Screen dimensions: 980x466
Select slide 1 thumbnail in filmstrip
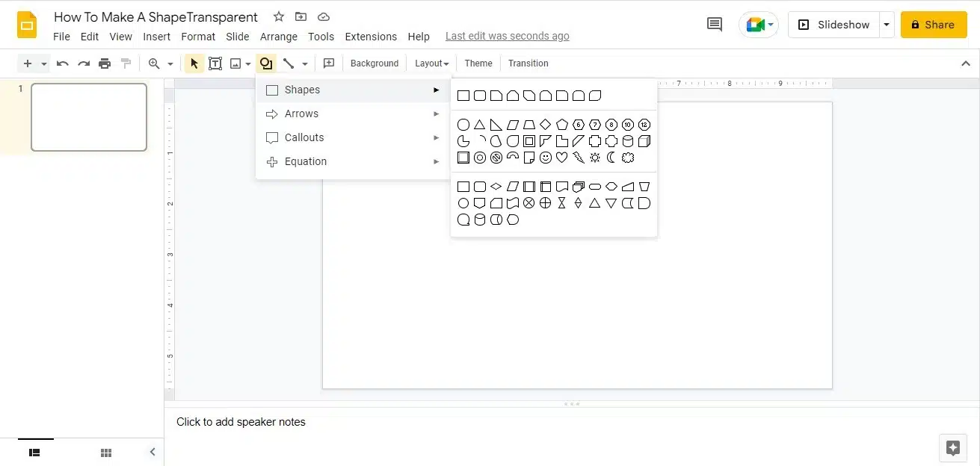point(89,117)
